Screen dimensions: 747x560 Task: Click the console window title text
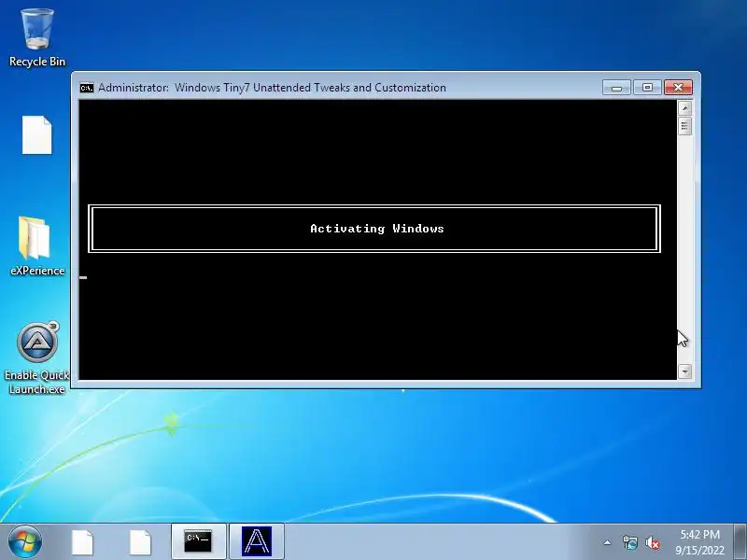coord(272,88)
